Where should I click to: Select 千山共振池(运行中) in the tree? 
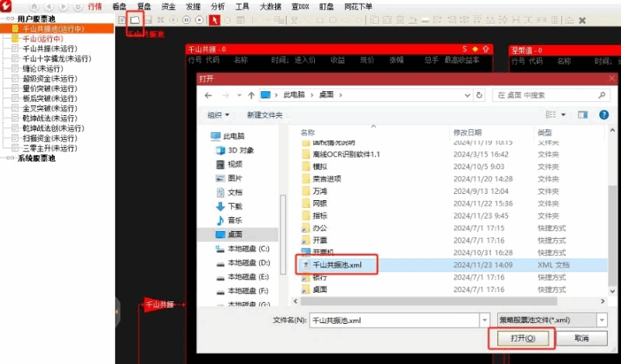[x=53, y=29]
